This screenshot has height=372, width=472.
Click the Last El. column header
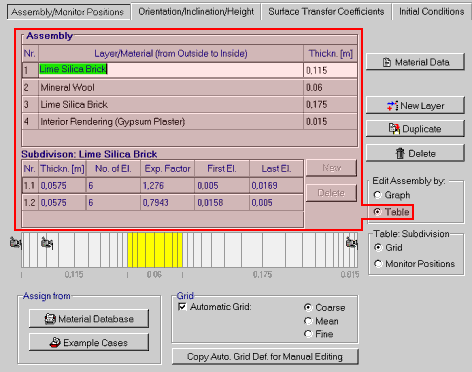point(276,169)
